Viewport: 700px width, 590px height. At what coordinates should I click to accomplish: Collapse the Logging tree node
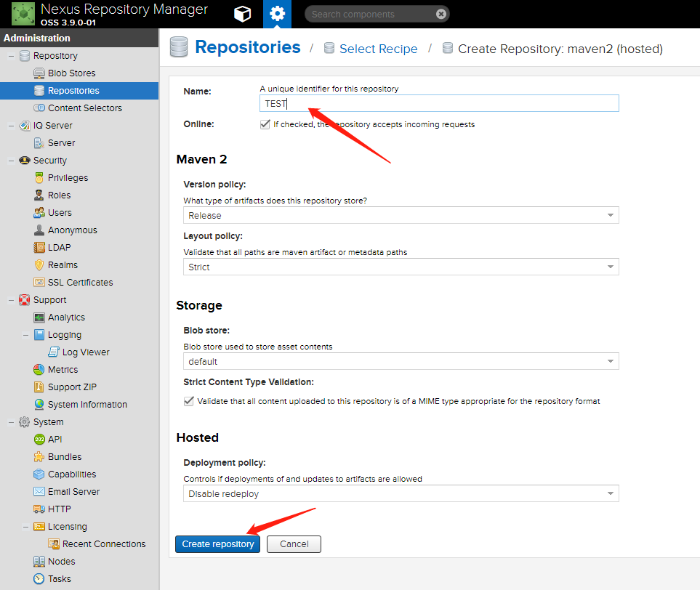(x=26, y=335)
